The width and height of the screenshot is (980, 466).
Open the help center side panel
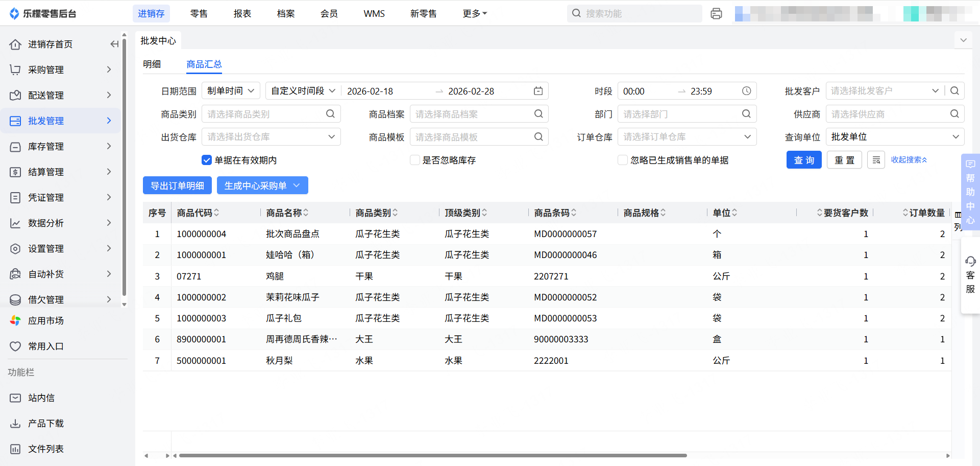[x=970, y=192]
